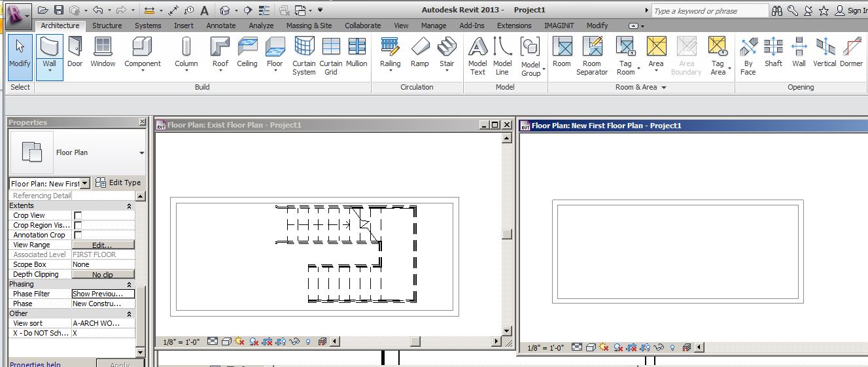Switch to the Annotate ribbon tab
This screenshot has width=868, height=367.
(x=221, y=26)
